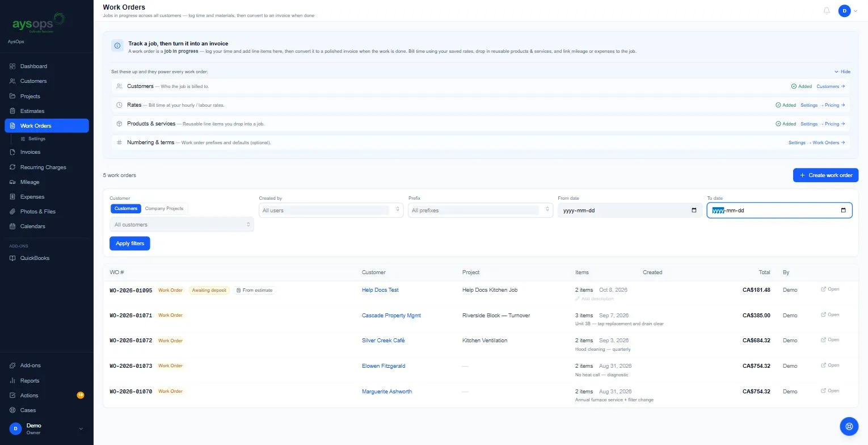Follow the Settings Work Orders link
The width and height of the screenshot is (868, 445).
coord(817,142)
